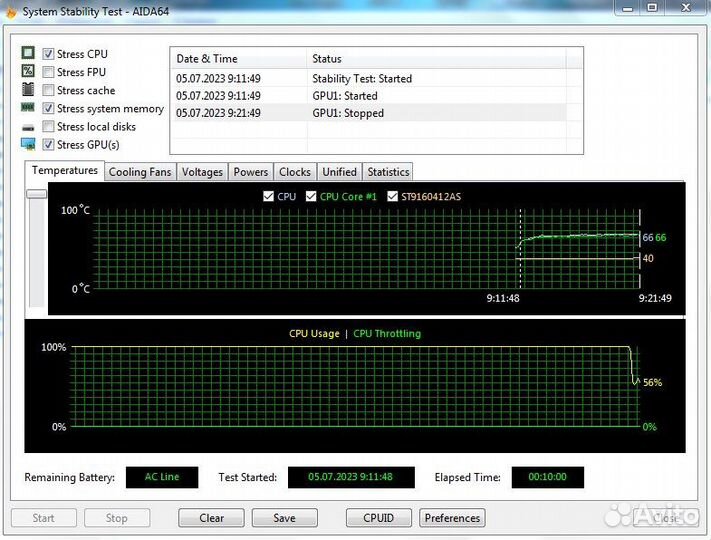Select the Statistics tab

pos(388,172)
